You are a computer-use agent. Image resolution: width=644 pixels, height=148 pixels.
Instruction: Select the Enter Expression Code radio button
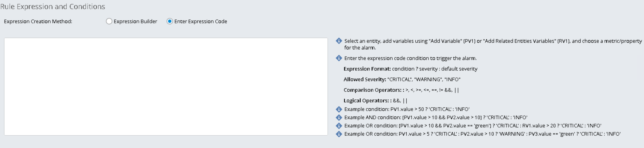tap(169, 21)
